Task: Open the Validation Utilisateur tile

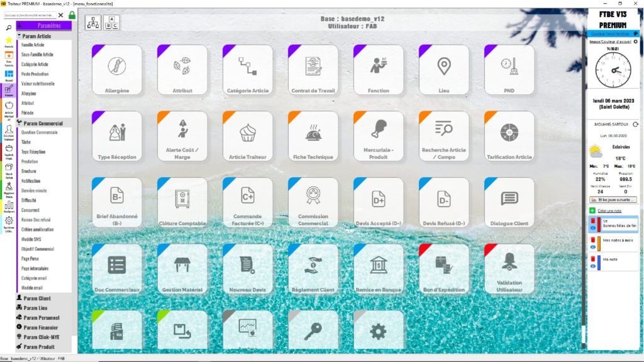Action: 509,269
